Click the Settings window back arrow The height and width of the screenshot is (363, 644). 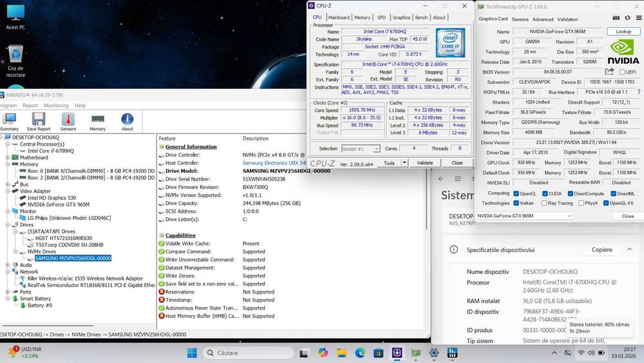click(x=440, y=179)
